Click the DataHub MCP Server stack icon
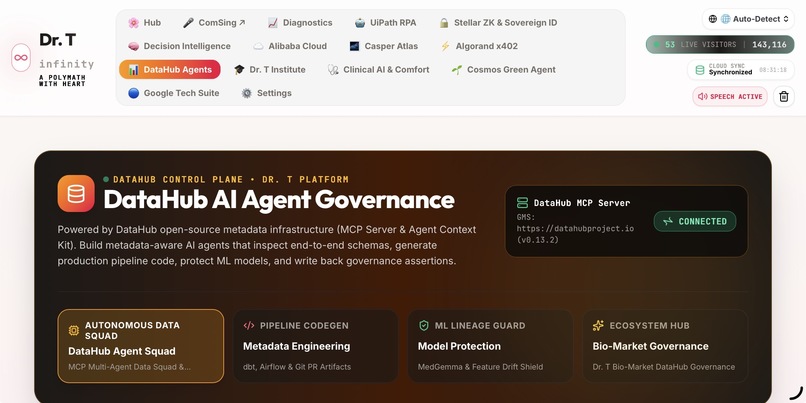The image size is (806, 403). coord(522,203)
